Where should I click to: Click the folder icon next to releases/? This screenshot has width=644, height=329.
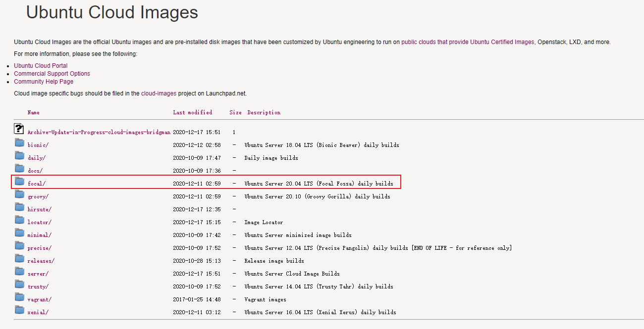tap(19, 259)
